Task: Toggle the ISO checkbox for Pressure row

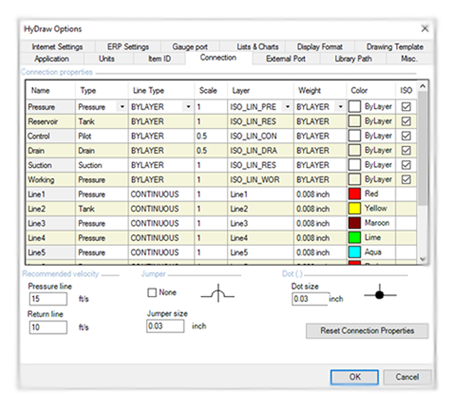Action: click(x=406, y=107)
